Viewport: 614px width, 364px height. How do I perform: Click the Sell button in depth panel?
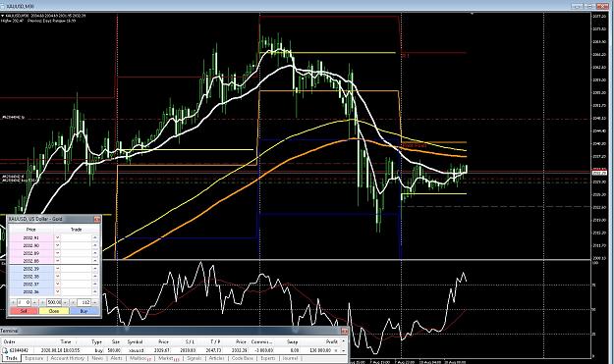coord(24,311)
